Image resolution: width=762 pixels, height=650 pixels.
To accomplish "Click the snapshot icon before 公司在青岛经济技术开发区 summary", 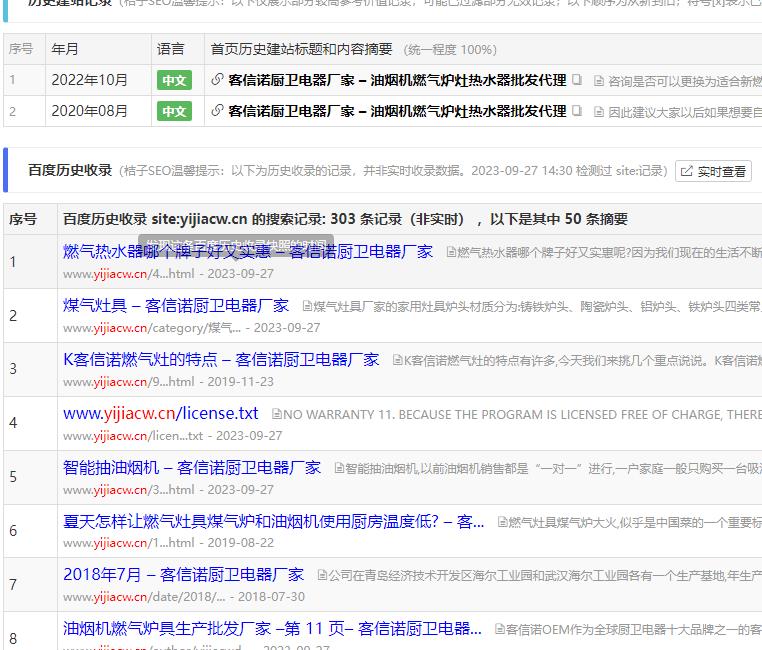I will 323,575.
